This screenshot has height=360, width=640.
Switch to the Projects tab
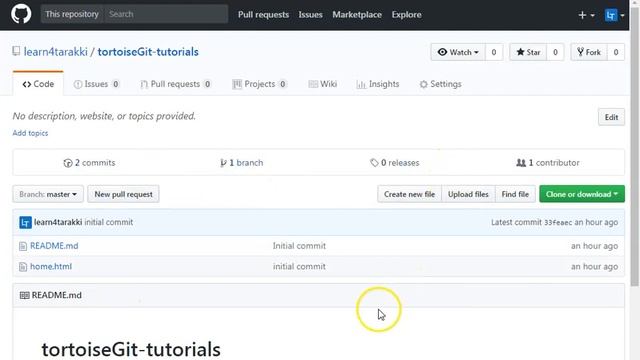[260, 84]
